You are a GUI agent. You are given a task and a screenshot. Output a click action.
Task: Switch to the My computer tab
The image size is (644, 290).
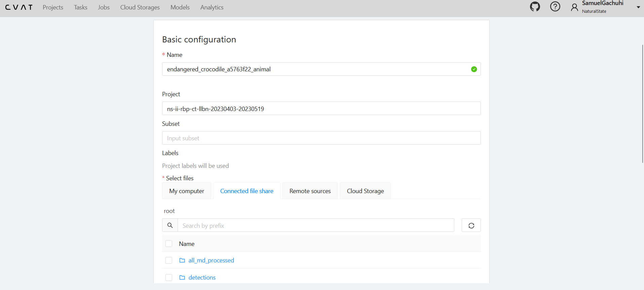(x=187, y=191)
